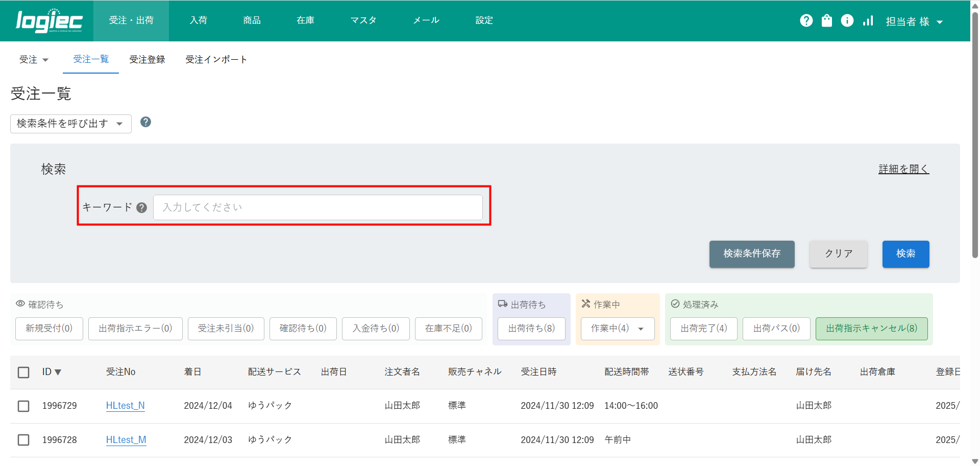The width and height of the screenshot is (980, 466).
Task: Toggle the select-all checkbox in table header
Action: pyautogui.click(x=23, y=372)
